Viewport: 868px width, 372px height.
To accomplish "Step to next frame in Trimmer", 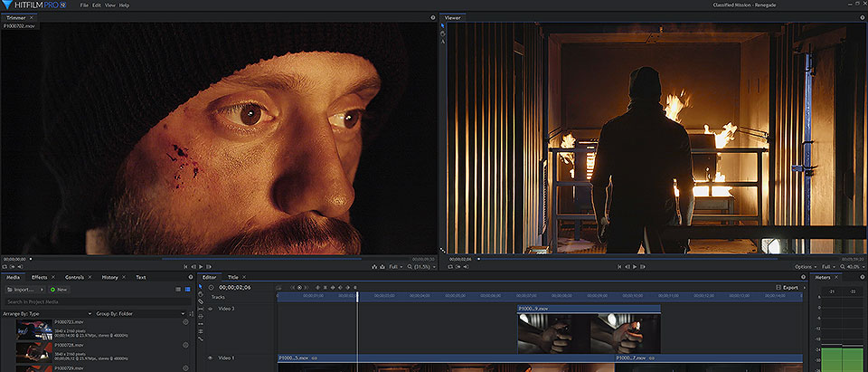I will (x=209, y=267).
